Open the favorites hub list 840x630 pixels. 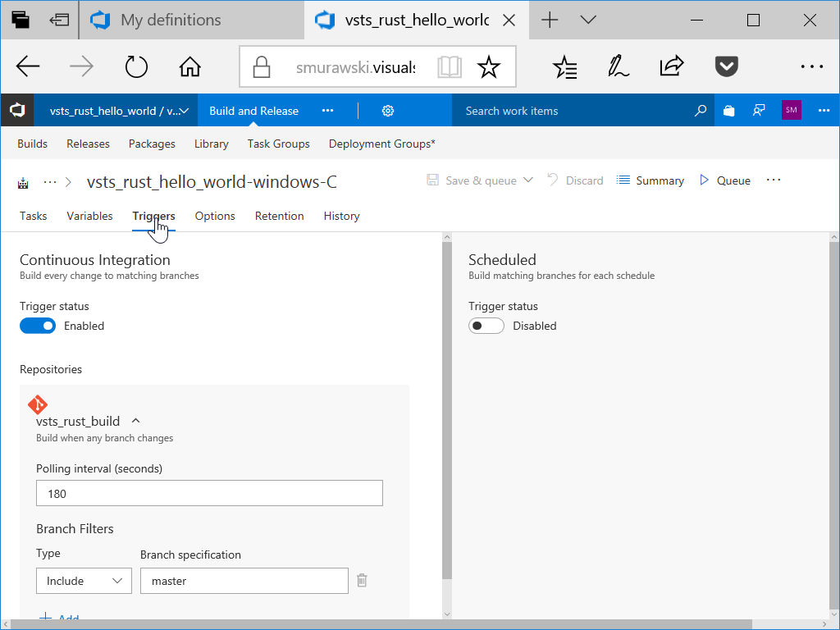click(565, 67)
